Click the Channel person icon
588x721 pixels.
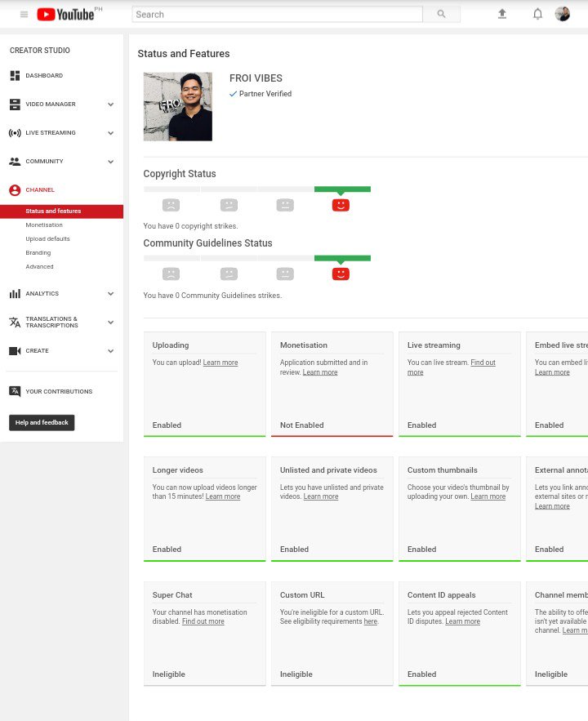pyautogui.click(x=15, y=190)
